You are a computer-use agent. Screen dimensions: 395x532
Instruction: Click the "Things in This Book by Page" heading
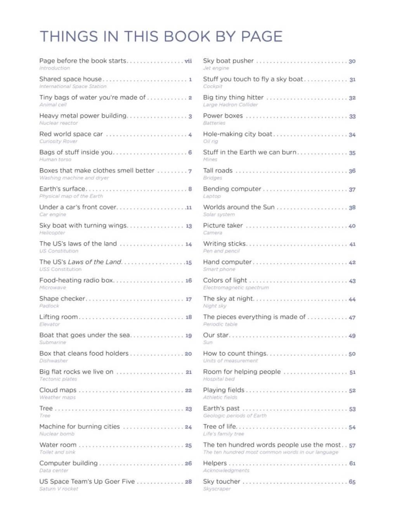click(x=161, y=36)
